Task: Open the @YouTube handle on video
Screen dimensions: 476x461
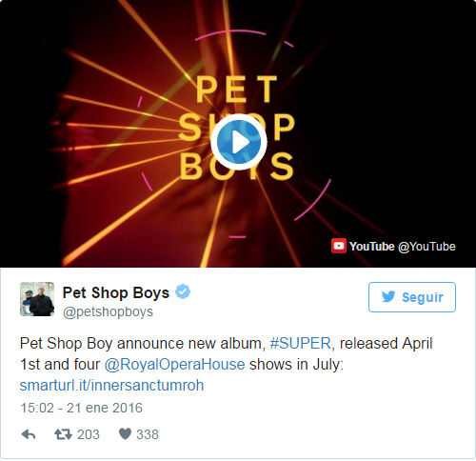Action: (x=426, y=247)
